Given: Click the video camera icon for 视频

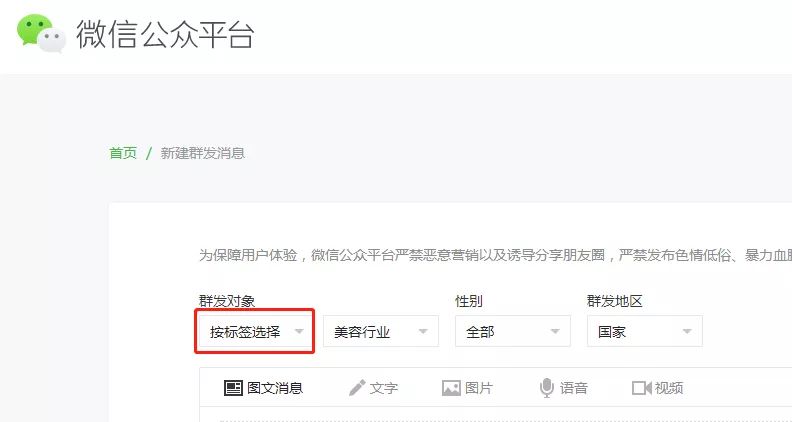Looking at the screenshot, I should [x=641, y=388].
